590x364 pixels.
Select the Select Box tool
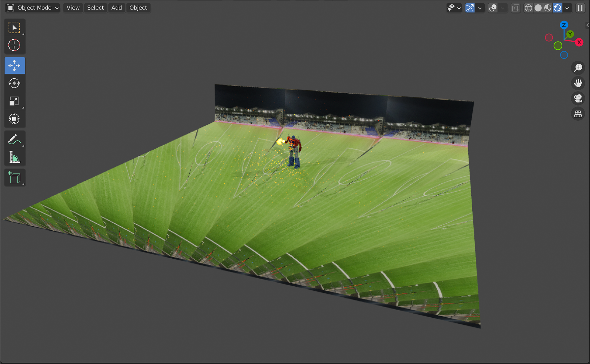[14, 28]
